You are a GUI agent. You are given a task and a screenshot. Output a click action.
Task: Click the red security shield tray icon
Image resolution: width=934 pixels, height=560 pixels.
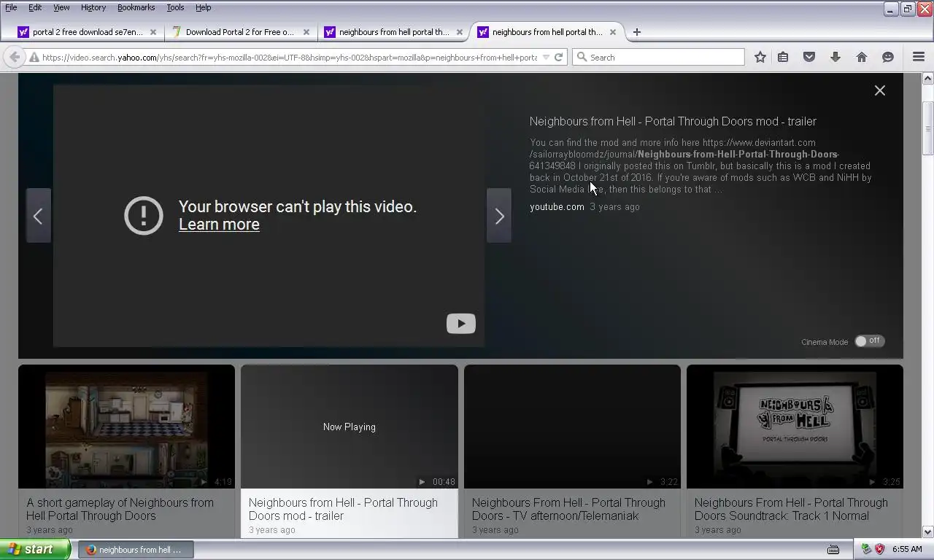coord(879,550)
